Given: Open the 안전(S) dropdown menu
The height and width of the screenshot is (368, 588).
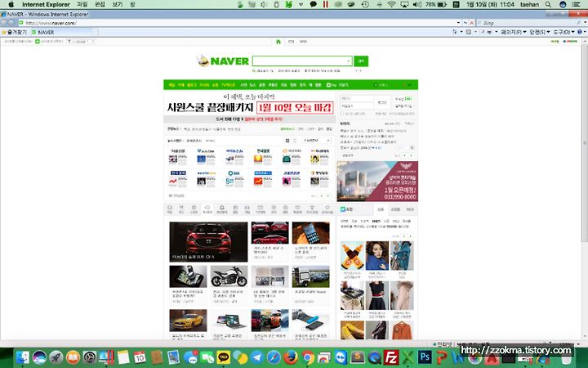Looking at the screenshot, I should coord(540,32).
